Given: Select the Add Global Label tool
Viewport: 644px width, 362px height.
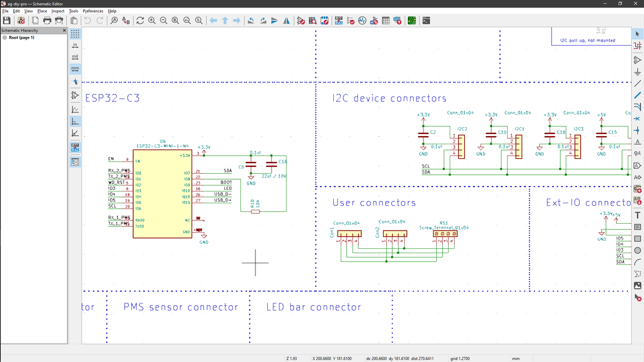Looking at the screenshot, I should pos(638,165).
